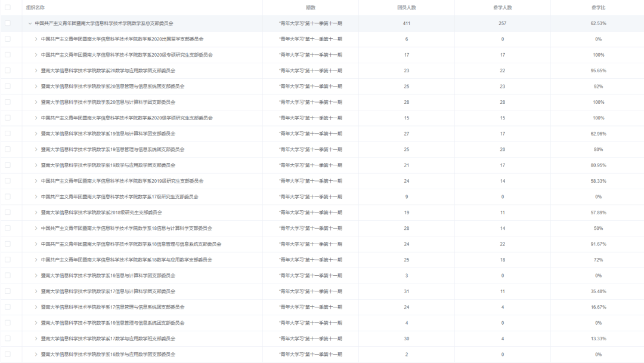This screenshot has height=363, width=644.
Task: Select the 18信息管理与信息系统支部委员会 organization name
Action: pos(131,244)
